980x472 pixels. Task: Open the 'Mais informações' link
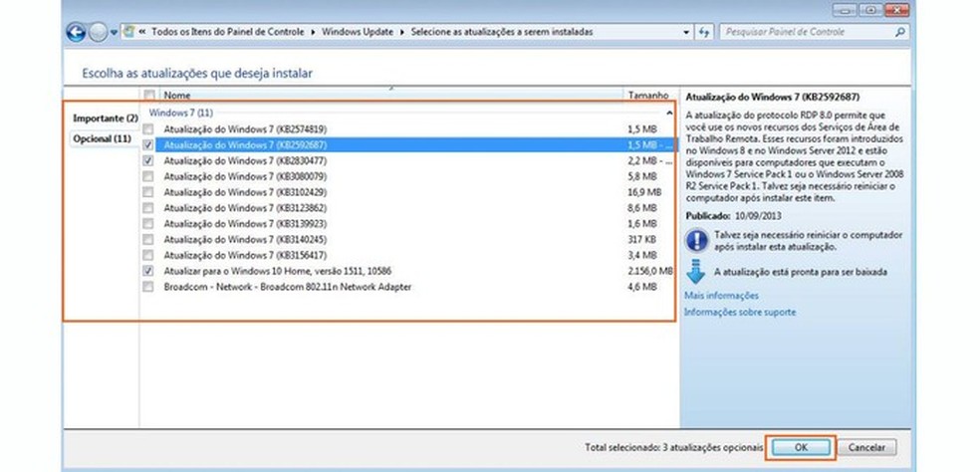pos(721,296)
